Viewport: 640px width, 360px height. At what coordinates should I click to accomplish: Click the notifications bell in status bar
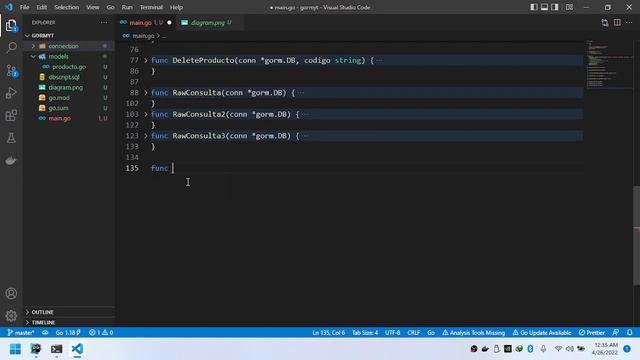coord(629,333)
